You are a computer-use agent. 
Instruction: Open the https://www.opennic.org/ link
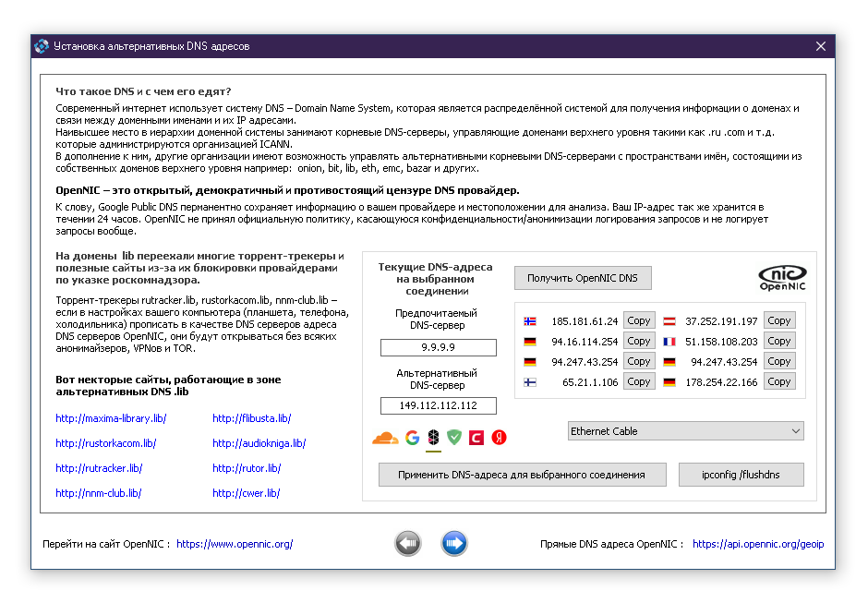(x=235, y=545)
